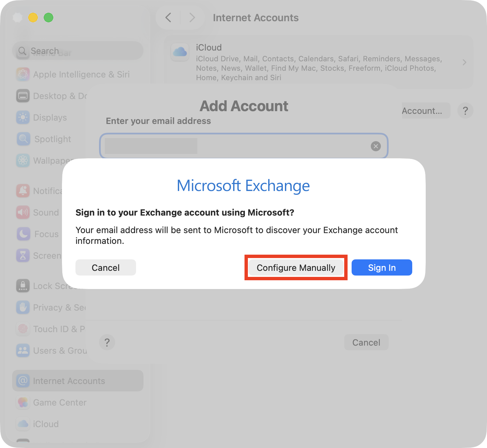Click the email address input field
This screenshot has width=487, height=448.
click(x=244, y=146)
